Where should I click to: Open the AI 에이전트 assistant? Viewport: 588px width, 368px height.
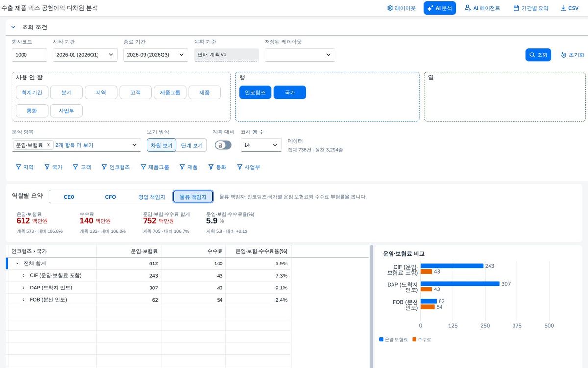pyautogui.click(x=482, y=8)
